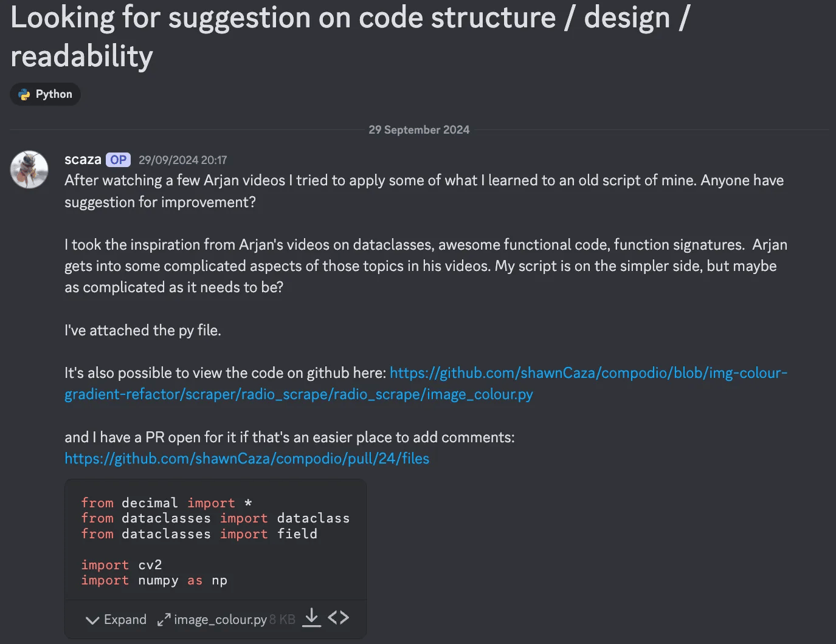Screen dimensions: 836x644
Task: Click the scaza username
Action: point(83,159)
